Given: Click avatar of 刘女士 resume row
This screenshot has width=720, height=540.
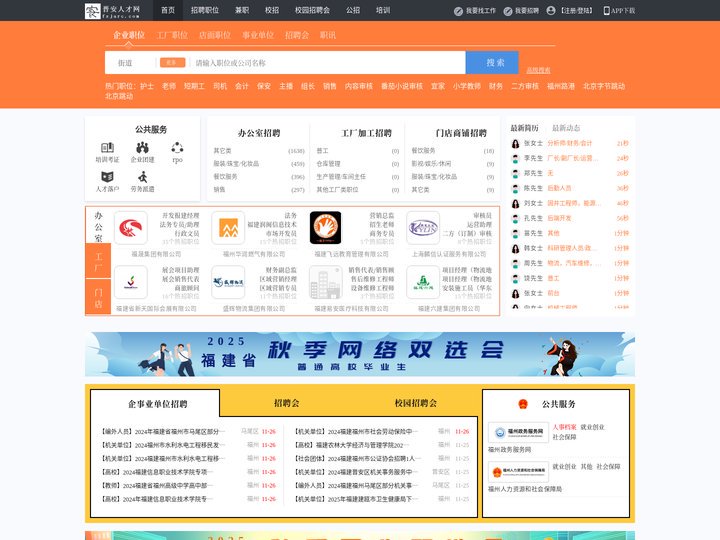Looking at the screenshot, I should (x=516, y=203).
